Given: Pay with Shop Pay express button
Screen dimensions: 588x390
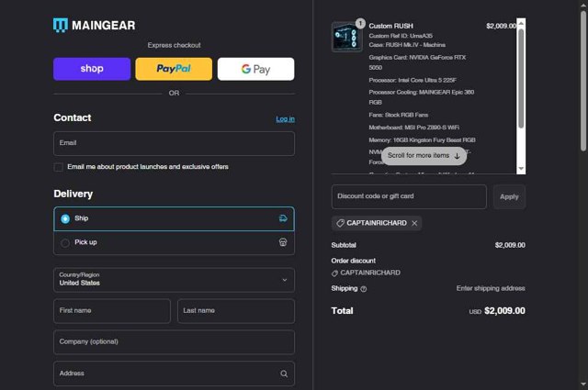Looking at the screenshot, I should point(92,69).
